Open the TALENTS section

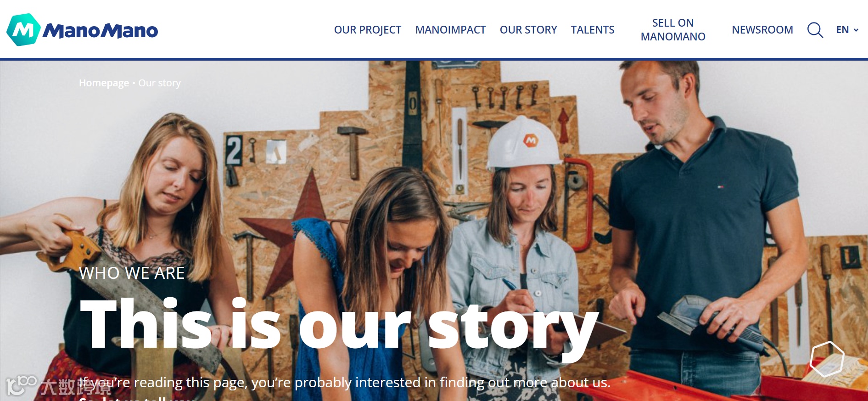coord(593,30)
